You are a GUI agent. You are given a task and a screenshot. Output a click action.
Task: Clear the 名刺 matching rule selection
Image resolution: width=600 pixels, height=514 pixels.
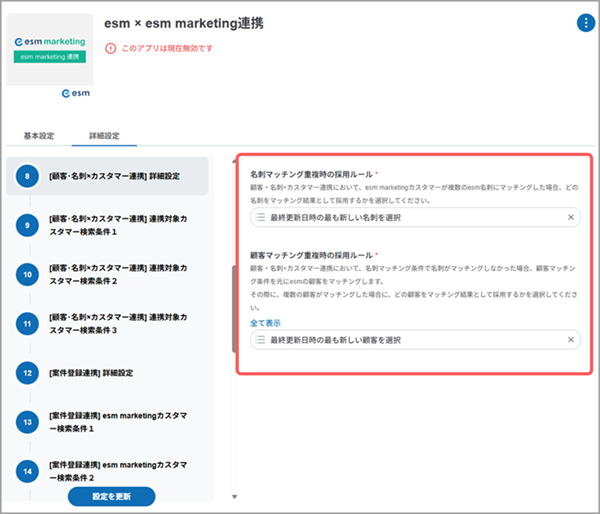571,217
